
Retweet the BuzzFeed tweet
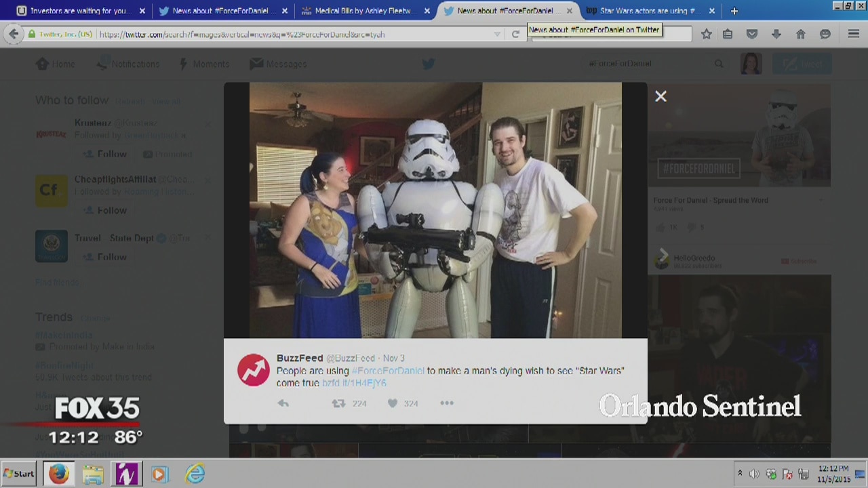338,403
